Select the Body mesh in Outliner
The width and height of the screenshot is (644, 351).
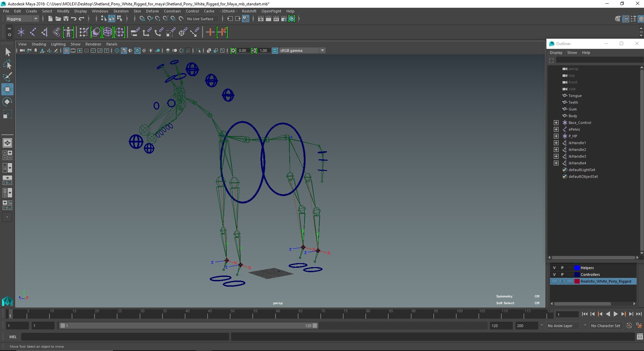(x=573, y=116)
